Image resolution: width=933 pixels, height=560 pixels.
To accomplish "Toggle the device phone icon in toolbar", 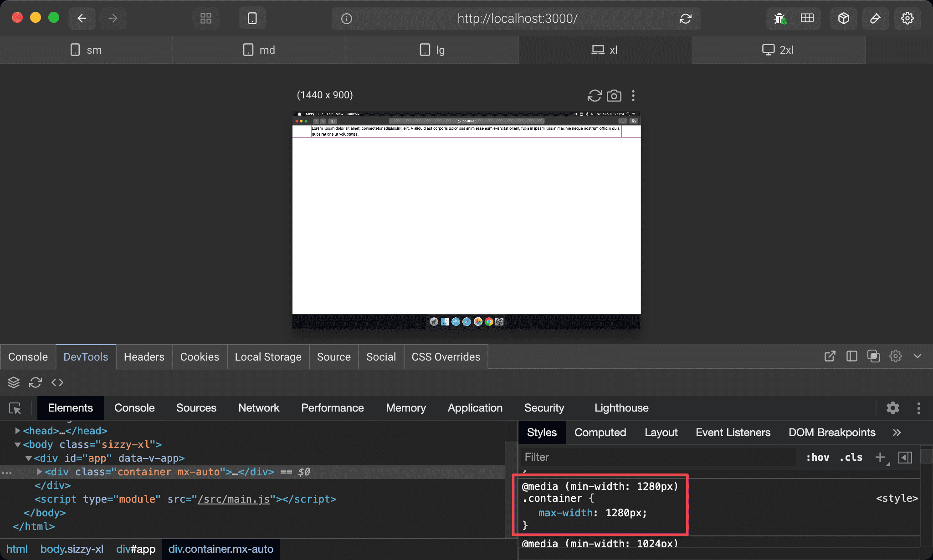I will click(x=252, y=19).
